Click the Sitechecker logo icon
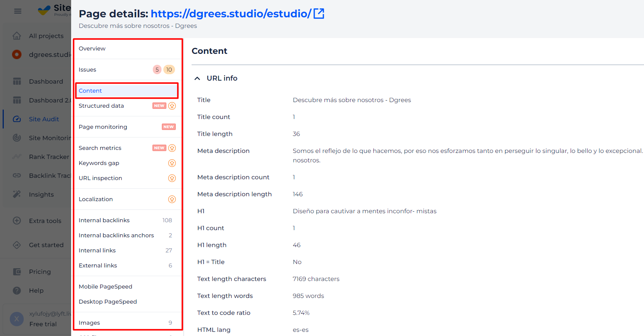Screen dimensions: 644x336 44,10
